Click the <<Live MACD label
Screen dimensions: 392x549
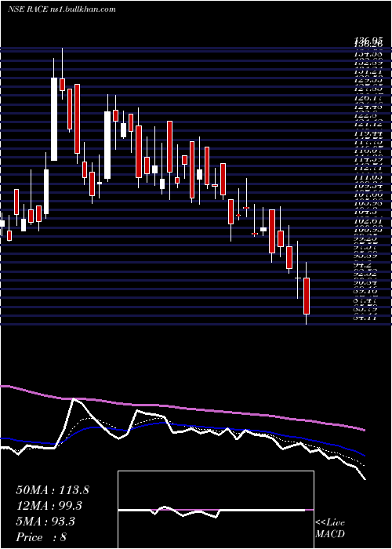330,529
